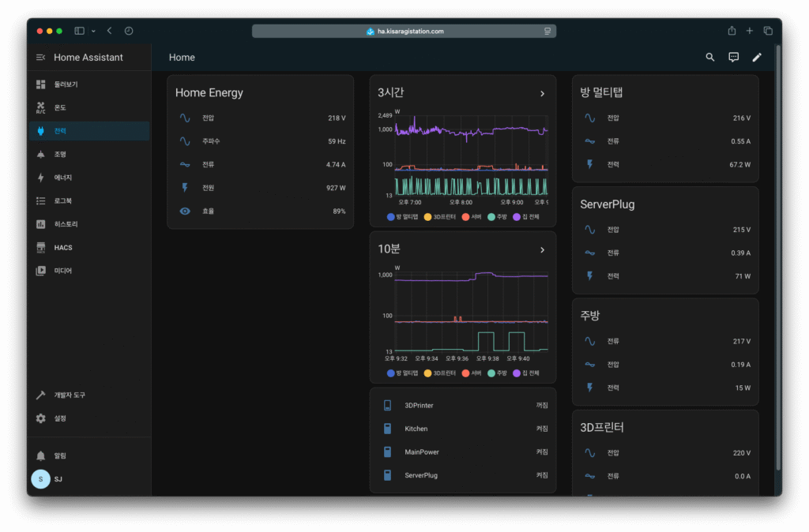Open the assist chat icon
The image size is (809, 532).
(x=733, y=58)
